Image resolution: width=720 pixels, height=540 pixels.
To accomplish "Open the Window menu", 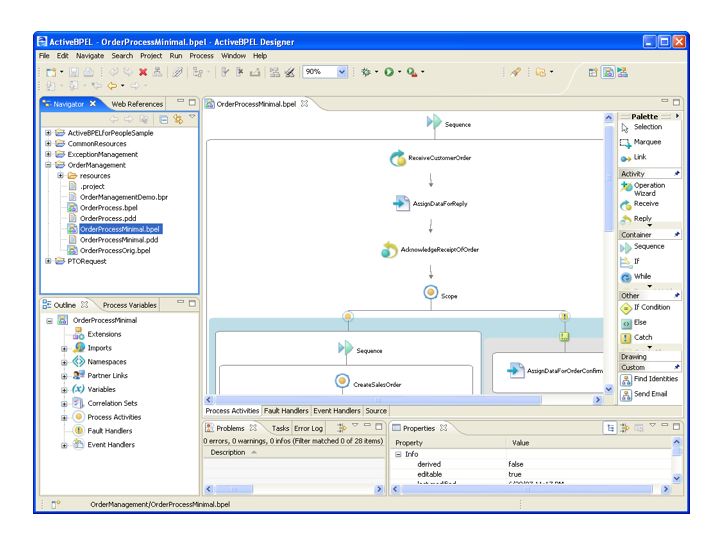I will (x=233, y=56).
